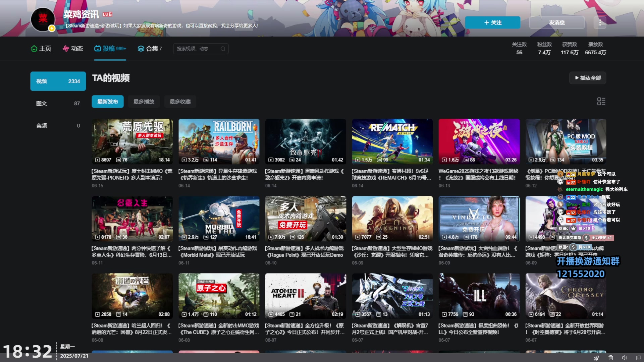View the 关注数 56 following count
Image resolution: width=644 pixels, height=362 pixels.
coord(519,48)
